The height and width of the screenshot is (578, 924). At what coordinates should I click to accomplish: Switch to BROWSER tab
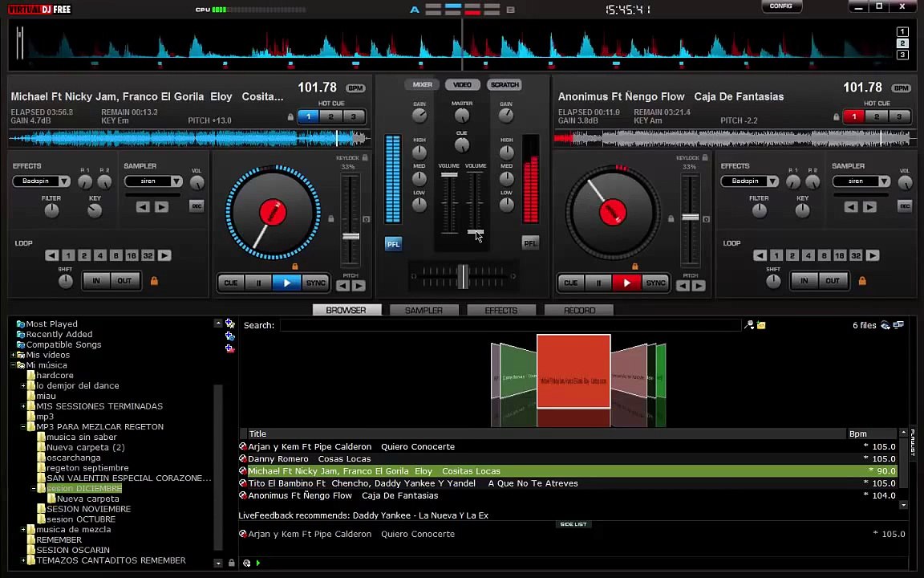(346, 310)
